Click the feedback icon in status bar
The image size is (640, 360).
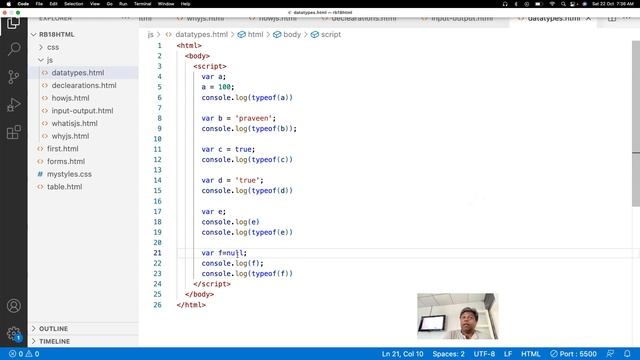(x=610, y=354)
